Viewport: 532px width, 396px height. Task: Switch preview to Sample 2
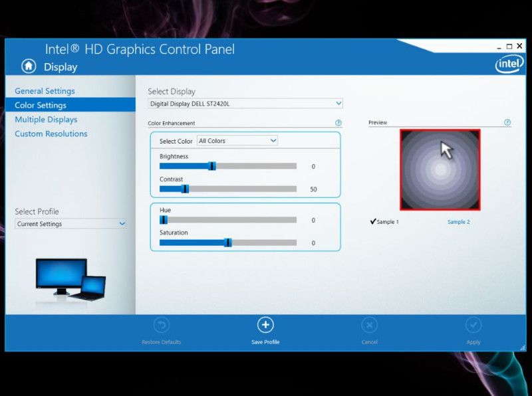pos(458,222)
